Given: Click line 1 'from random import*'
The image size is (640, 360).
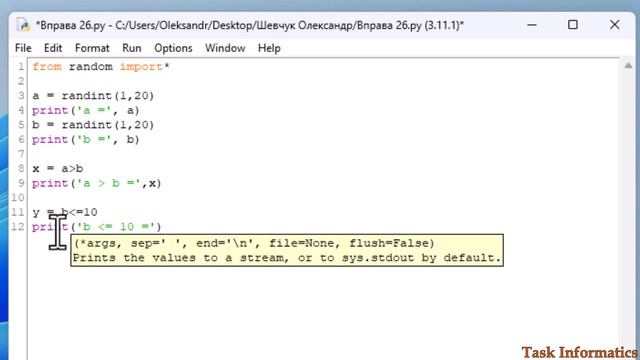Looking at the screenshot, I should click(x=101, y=67).
